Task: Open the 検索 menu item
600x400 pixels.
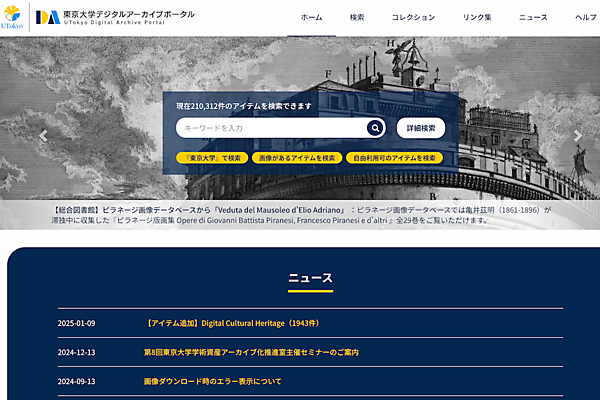Action: point(357,17)
